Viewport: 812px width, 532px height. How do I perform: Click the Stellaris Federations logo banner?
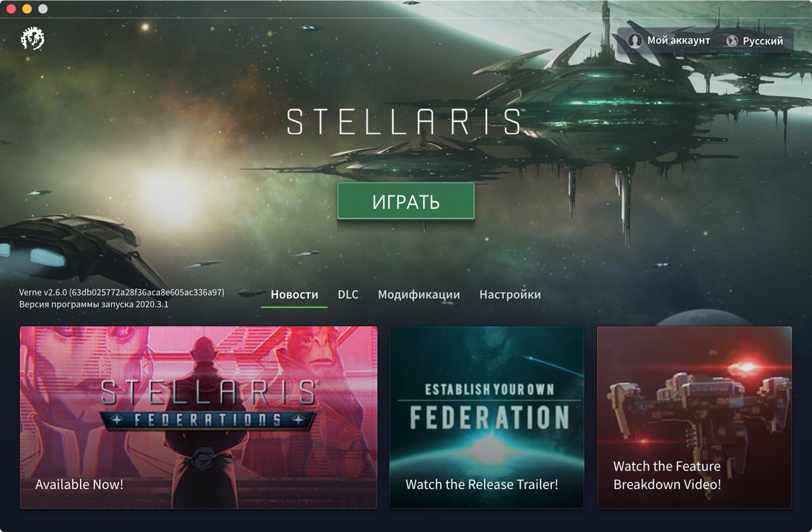tap(209, 404)
